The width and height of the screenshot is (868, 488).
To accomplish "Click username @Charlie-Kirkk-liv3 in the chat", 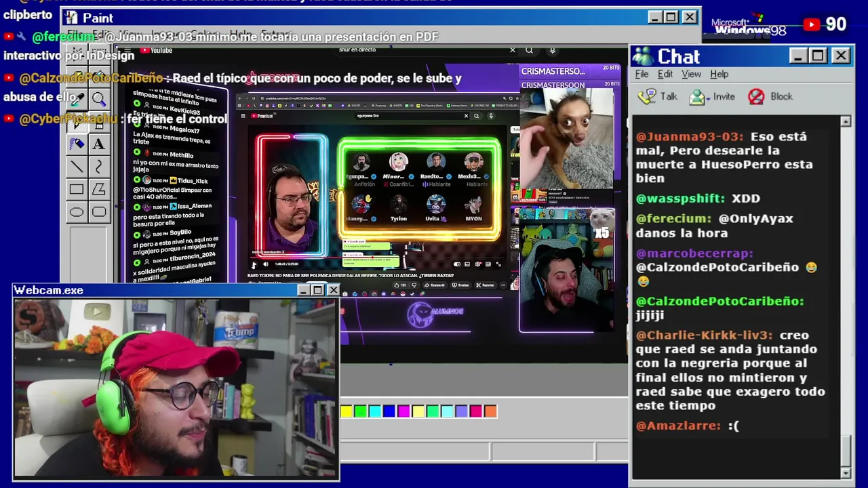I will point(704,335).
